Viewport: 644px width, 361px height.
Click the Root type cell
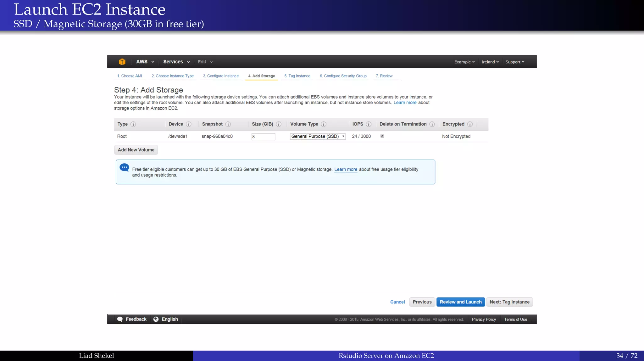(x=122, y=136)
